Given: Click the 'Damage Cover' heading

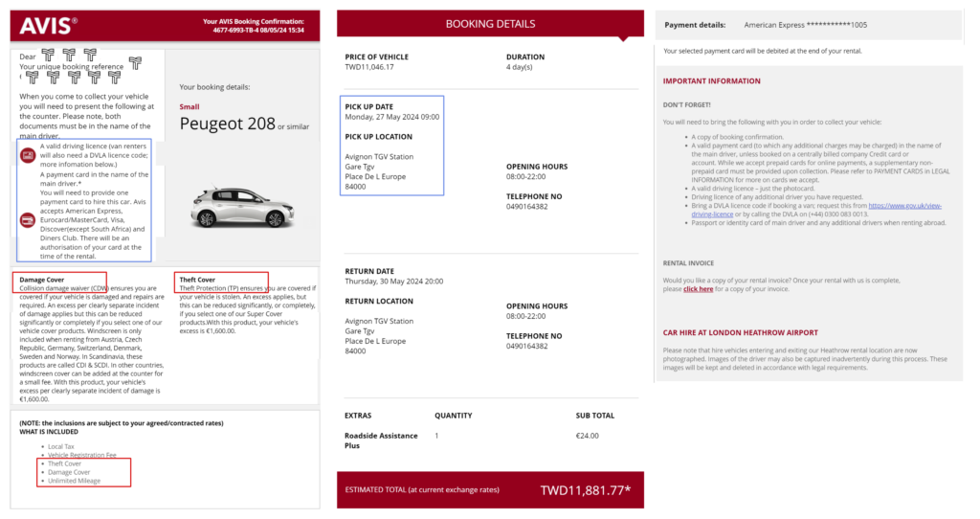Looking at the screenshot, I should pos(42,280).
